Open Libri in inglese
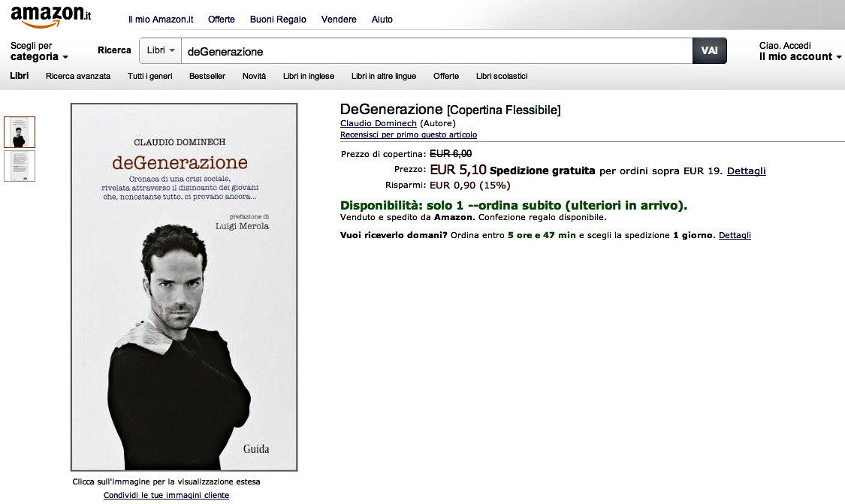 [x=309, y=76]
